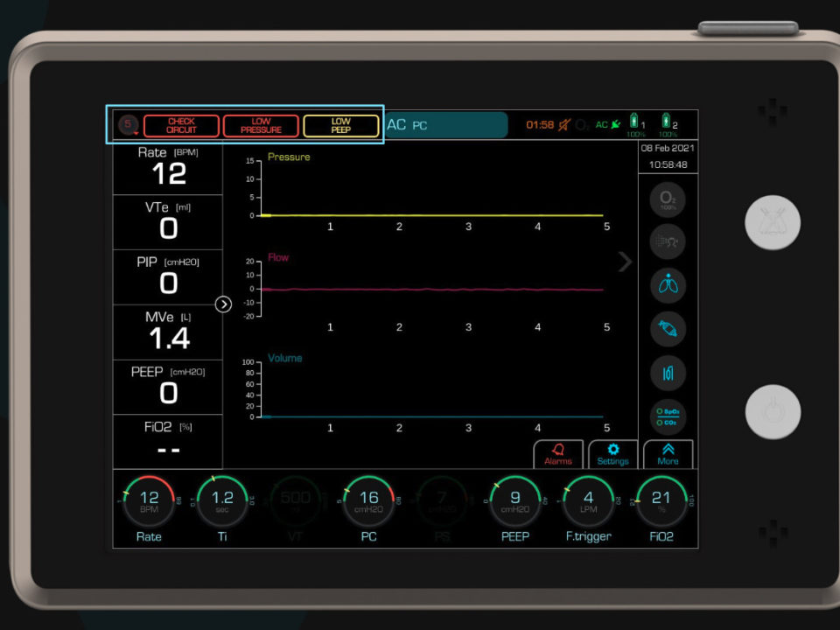This screenshot has width=840, height=630.
Task: Tap the inspiratory hold icon in sidebar
Action: pos(668,374)
